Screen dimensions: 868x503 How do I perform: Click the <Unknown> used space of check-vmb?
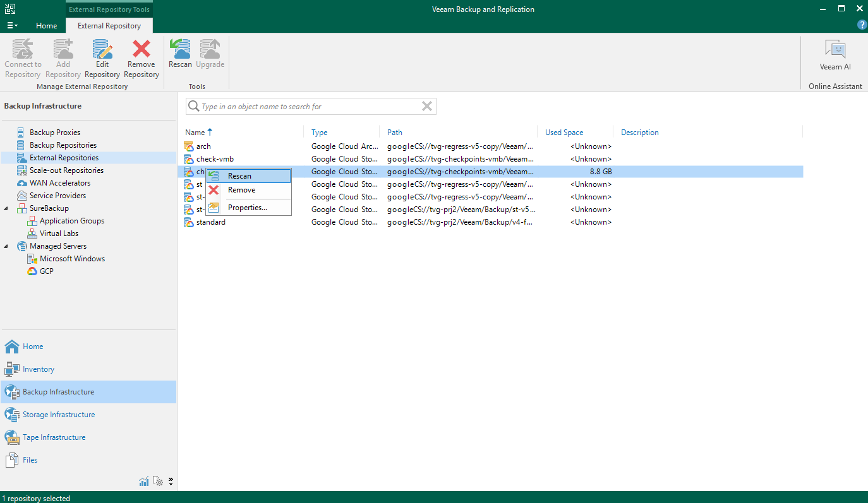click(591, 159)
